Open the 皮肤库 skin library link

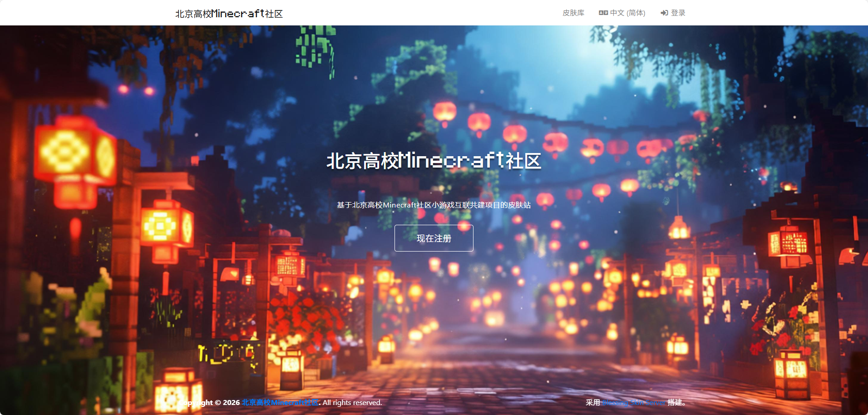point(573,13)
